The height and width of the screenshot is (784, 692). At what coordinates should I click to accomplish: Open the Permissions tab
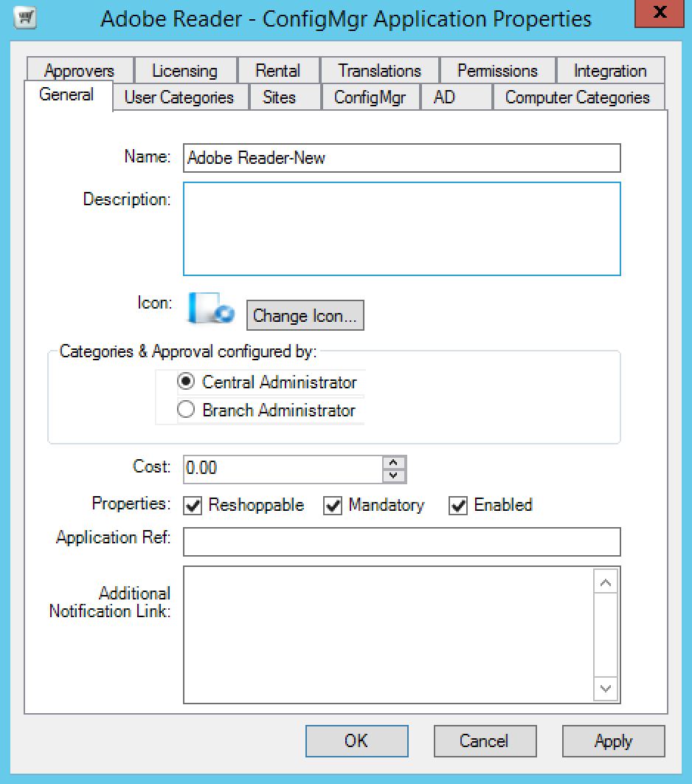tap(497, 71)
